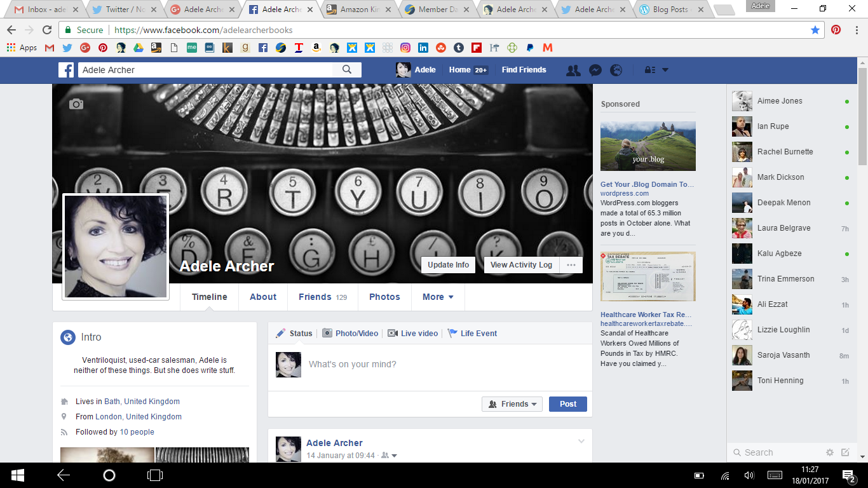The image size is (868, 488).
Task: Bookmark this page with star icon
Action: 815,30
